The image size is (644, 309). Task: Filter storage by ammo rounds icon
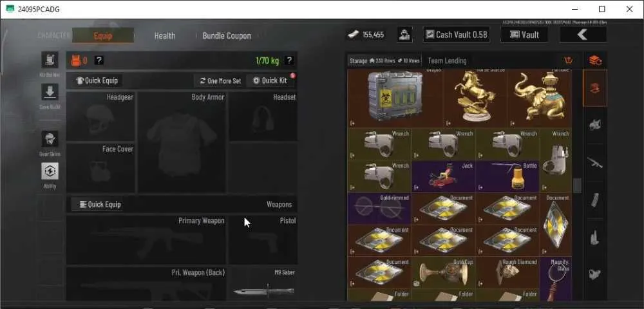pos(595,237)
